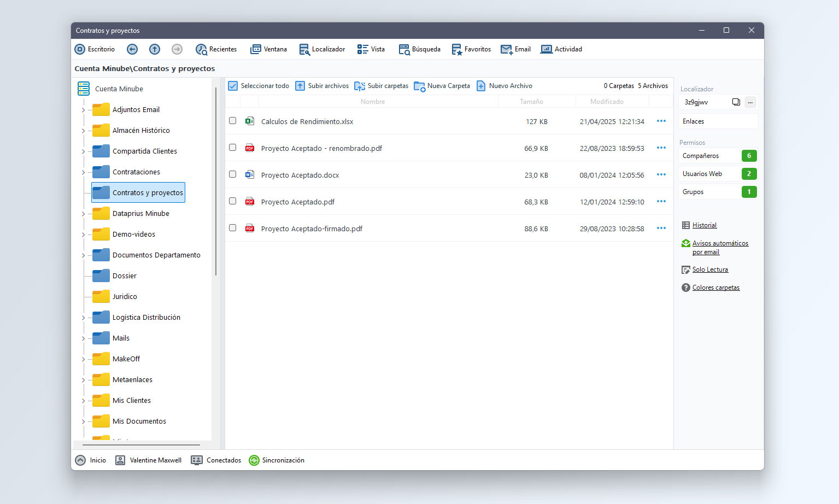Expand the Documentos Departamento folder

pyautogui.click(x=83, y=255)
